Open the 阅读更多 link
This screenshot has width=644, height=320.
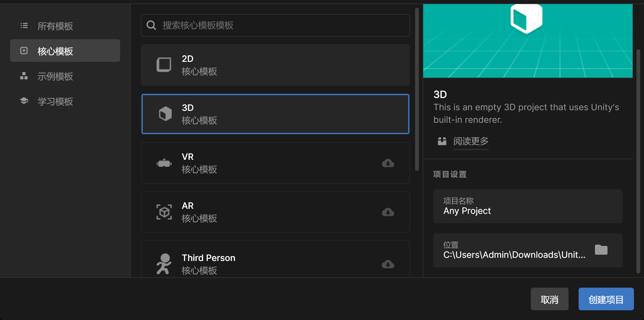point(471,141)
